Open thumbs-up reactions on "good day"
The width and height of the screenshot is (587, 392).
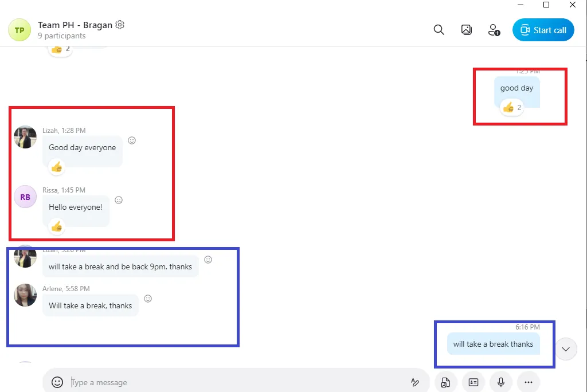[x=512, y=108]
